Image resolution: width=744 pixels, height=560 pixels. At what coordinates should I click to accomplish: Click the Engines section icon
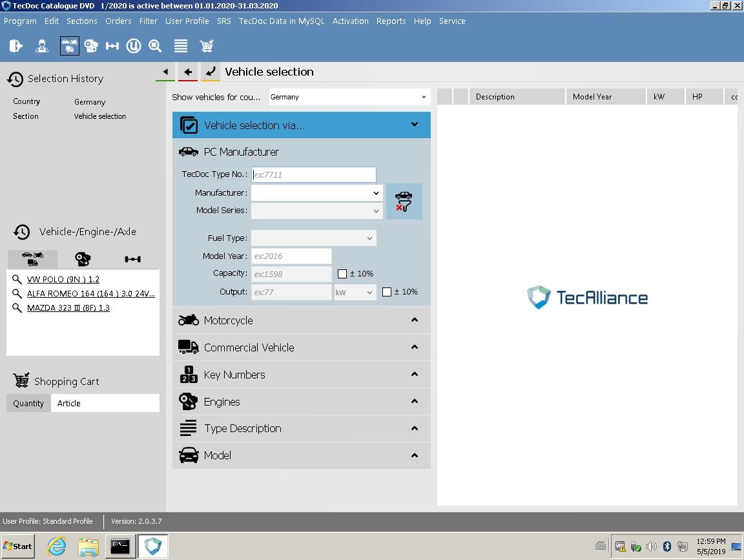coord(188,402)
